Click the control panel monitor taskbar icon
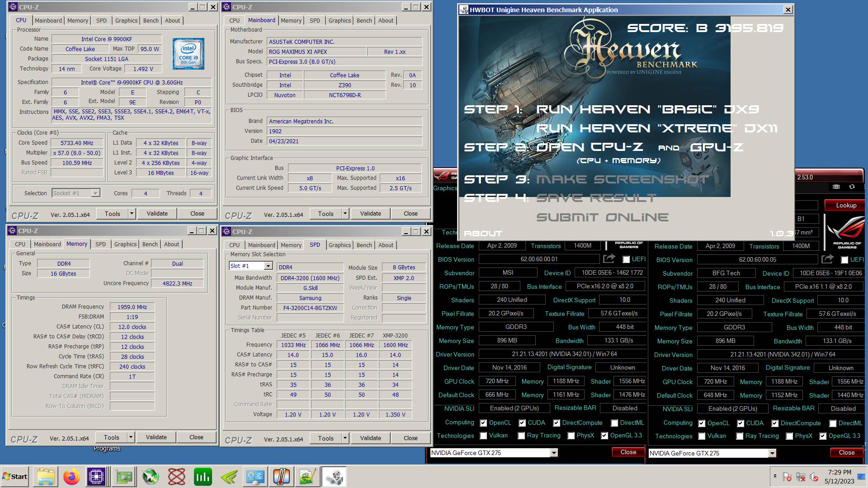Image resolution: width=868 pixels, height=488 pixels. point(255,477)
